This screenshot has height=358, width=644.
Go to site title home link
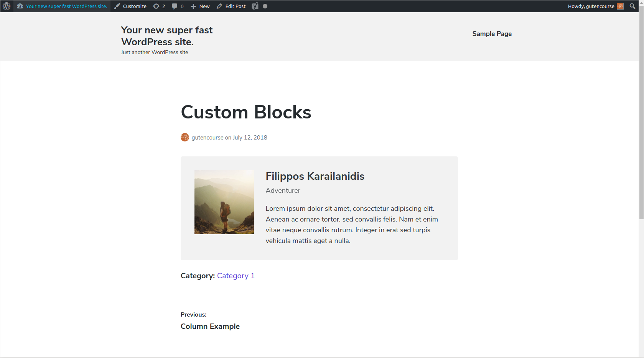167,36
